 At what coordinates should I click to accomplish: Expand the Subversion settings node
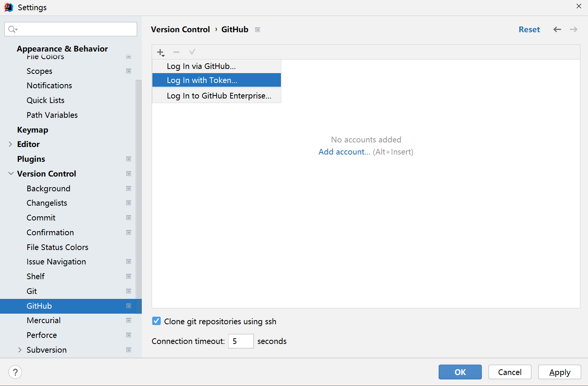pos(20,350)
